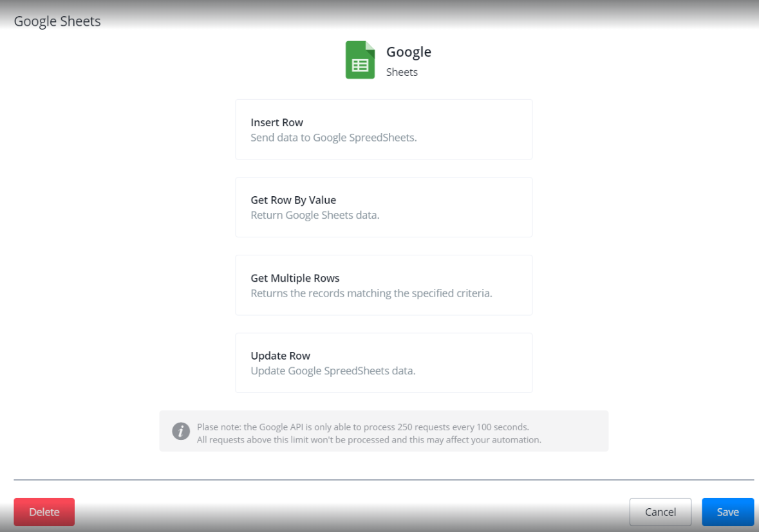The width and height of the screenshot is (759, 532).
Task: Click the "Insert Row" title text
Action: [277, 122]
